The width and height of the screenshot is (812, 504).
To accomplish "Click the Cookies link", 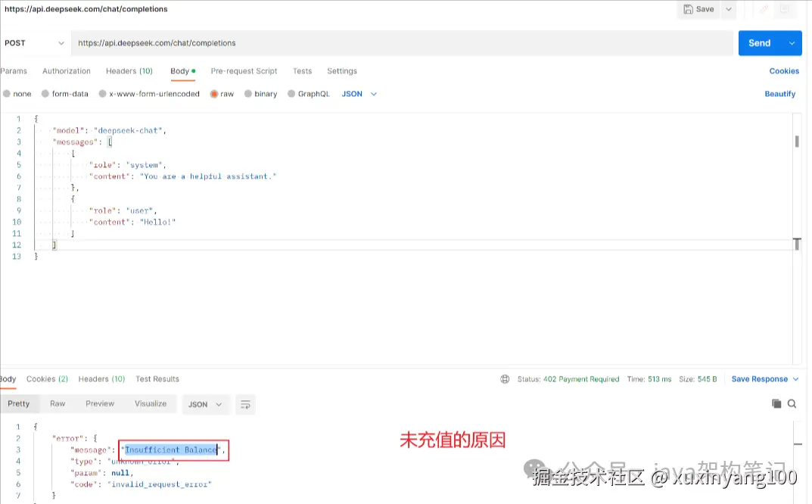I will (784, 71).
